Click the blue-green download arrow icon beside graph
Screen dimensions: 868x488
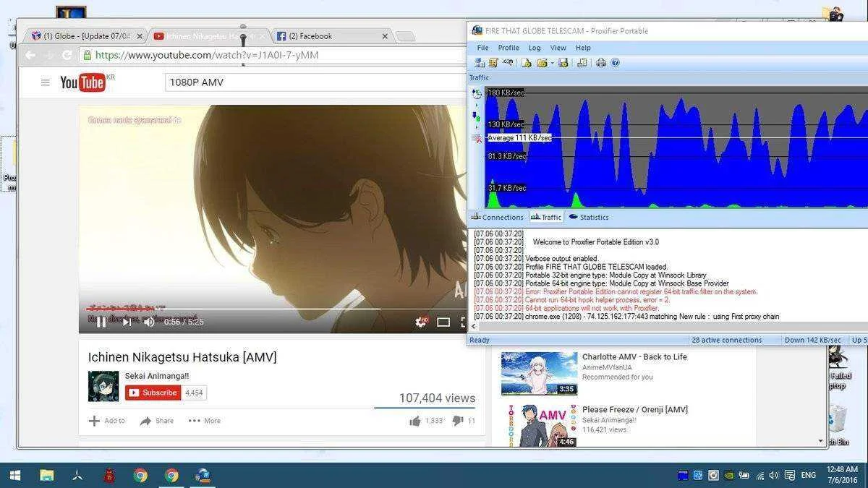(476, 116)
